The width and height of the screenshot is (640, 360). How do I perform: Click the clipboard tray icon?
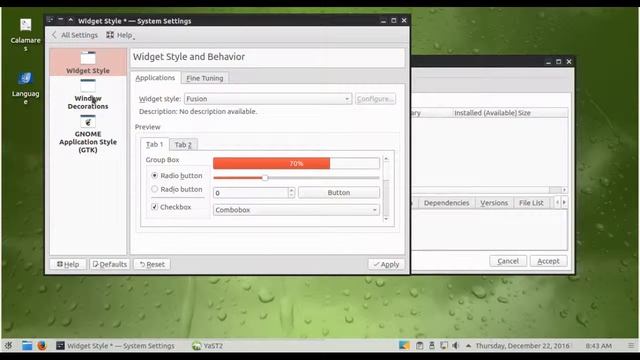click(x=419, y=346)
